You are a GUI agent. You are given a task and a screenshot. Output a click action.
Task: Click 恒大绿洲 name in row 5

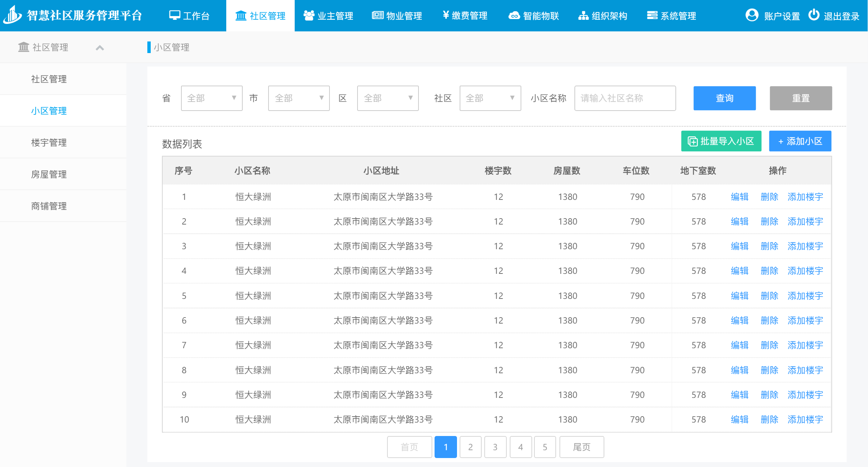(253, 296)
